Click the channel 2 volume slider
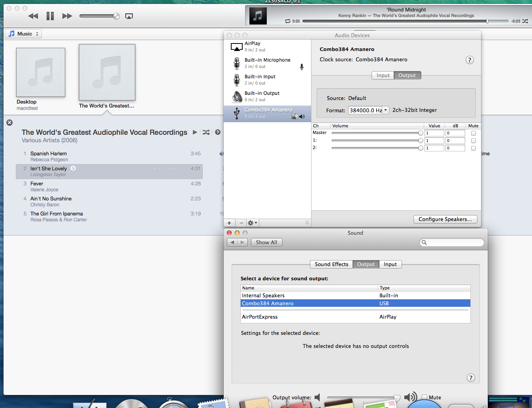The image size is (532, 408). click(377, 148)
